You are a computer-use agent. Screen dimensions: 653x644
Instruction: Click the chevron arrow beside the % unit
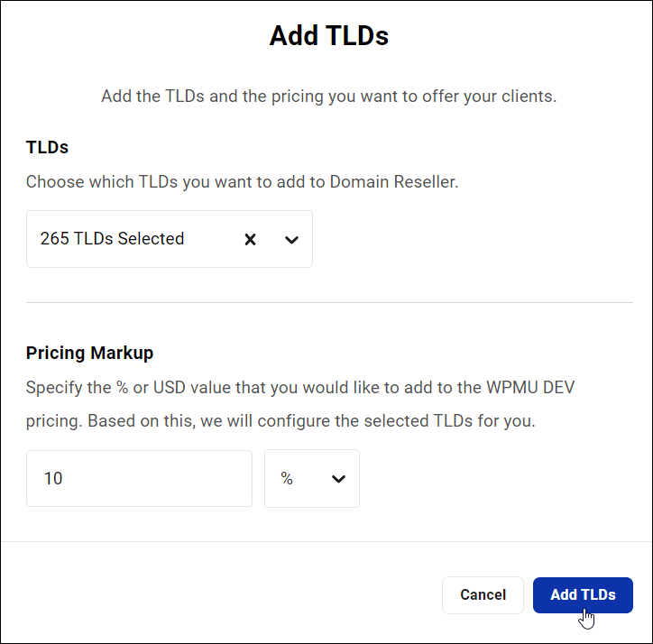339,479
